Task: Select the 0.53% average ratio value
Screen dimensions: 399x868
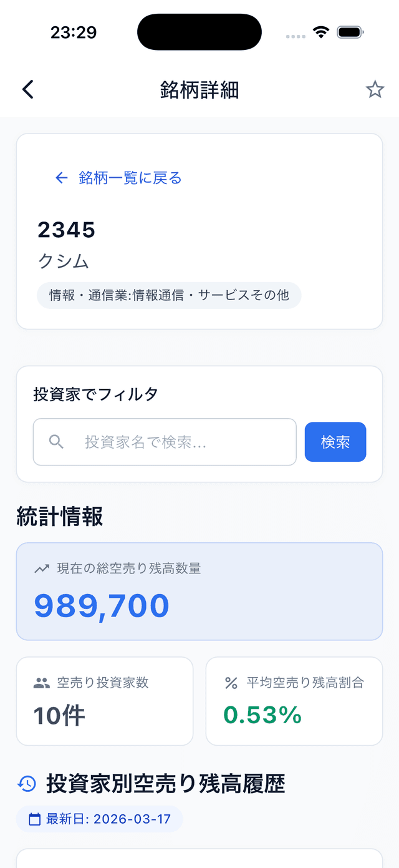Action: click(x=261, y=716)
